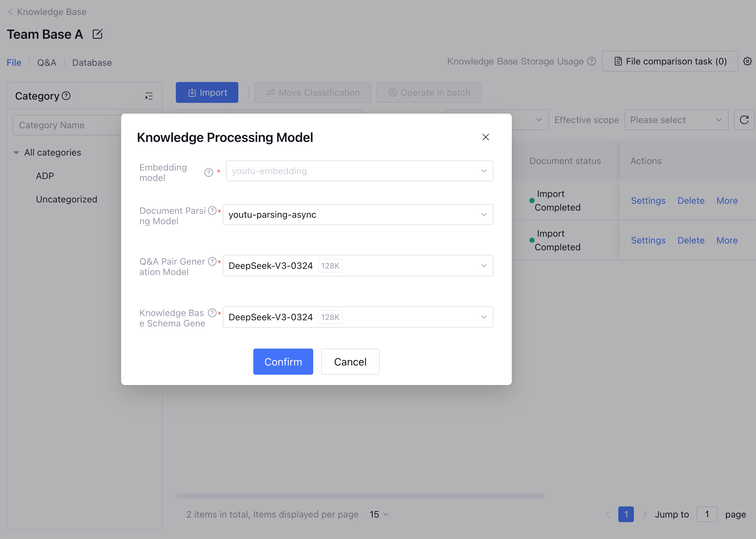Click the Confirm button

[283, 362]
